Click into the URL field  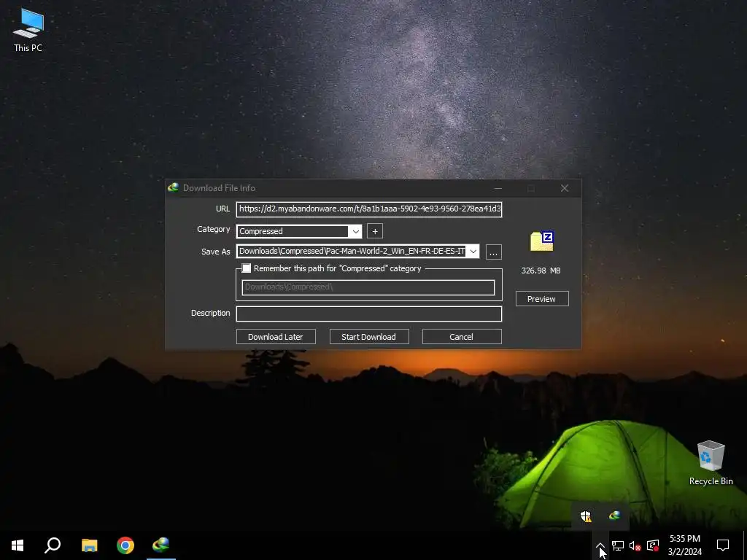[369, 209]
